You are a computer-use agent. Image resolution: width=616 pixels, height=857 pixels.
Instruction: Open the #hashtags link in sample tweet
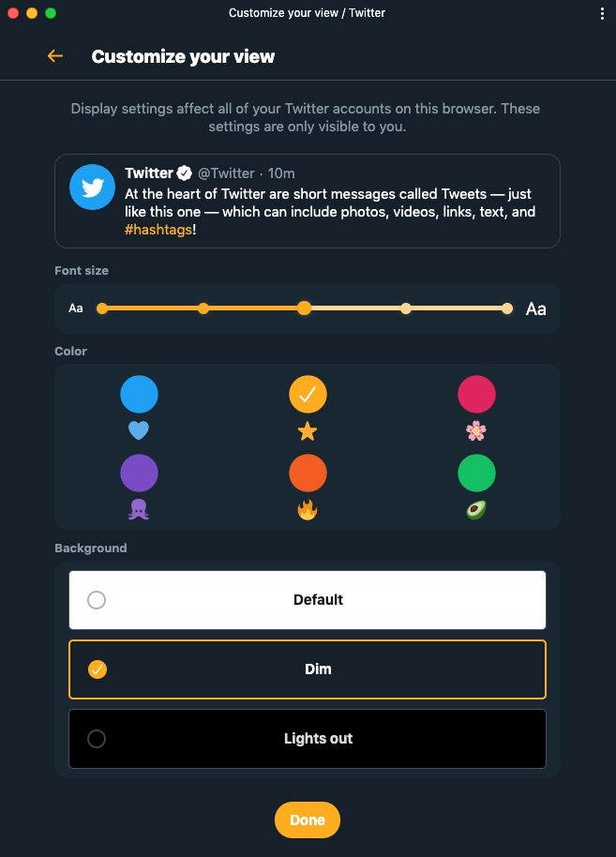158,230
